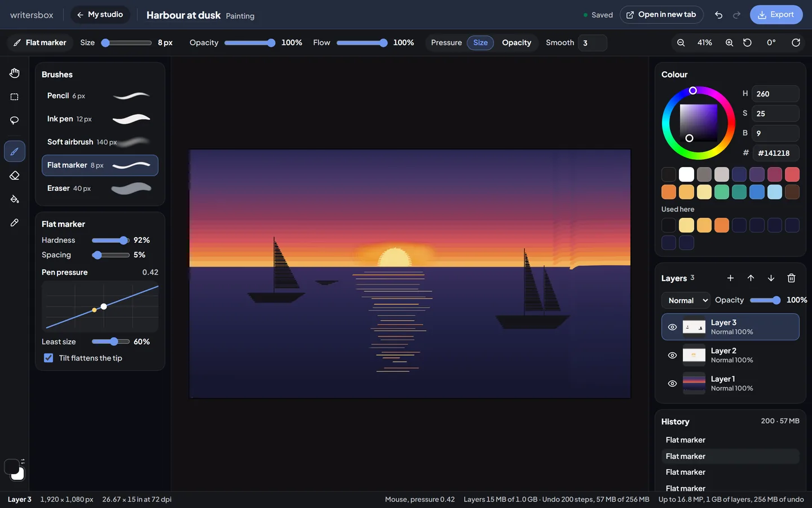Image resolution: width=812 pixels, height=508 pixels.
Task: Rotate the canvas counter-clockwise
Action: 747,43
